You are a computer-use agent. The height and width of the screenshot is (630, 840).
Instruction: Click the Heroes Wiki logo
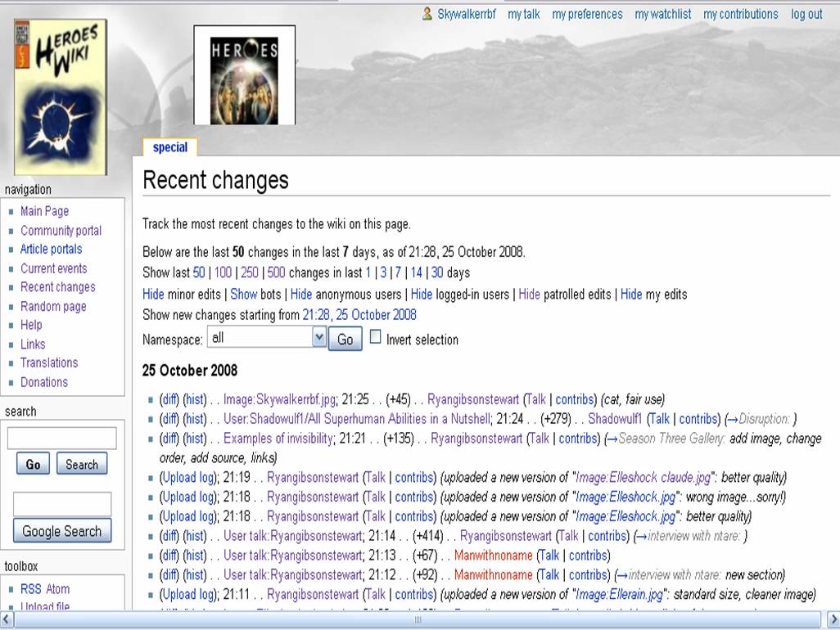click(61, 97)
